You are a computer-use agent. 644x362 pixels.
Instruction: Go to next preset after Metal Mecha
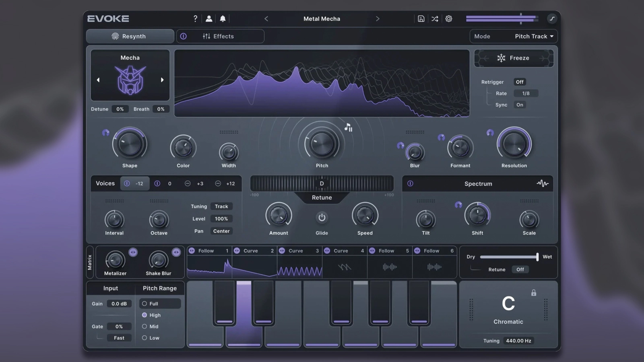[x=378, y=19]
